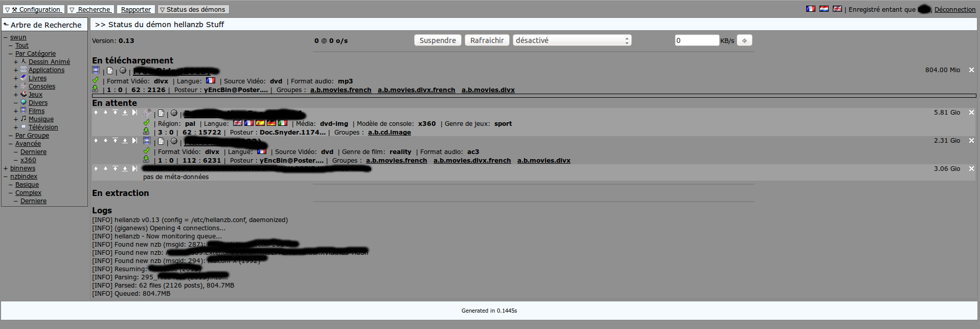The width and height of the screenshot is (980, 329).
Task: Expand the Applications tree node
Action: tap(16, 70)
